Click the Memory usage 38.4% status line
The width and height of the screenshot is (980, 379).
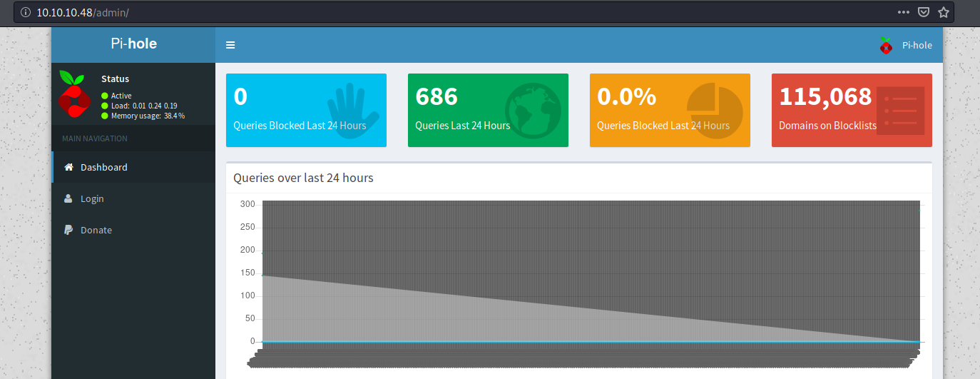(143, 116)
